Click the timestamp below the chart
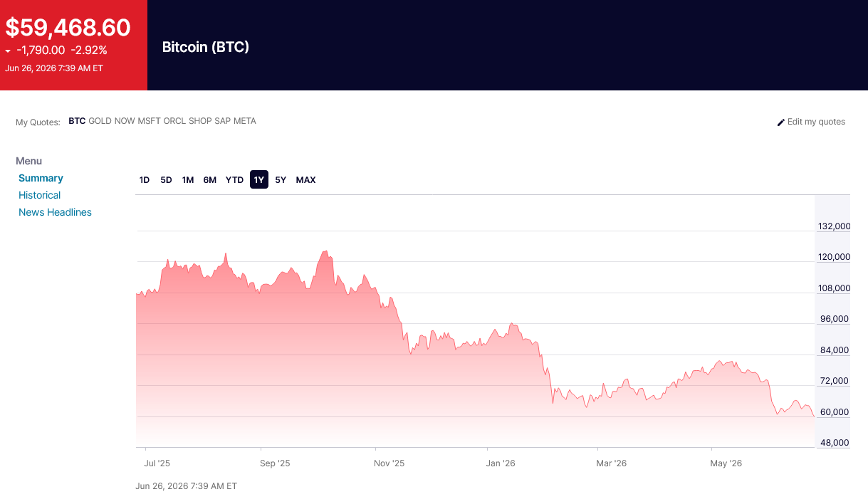 tap(186, 486)
